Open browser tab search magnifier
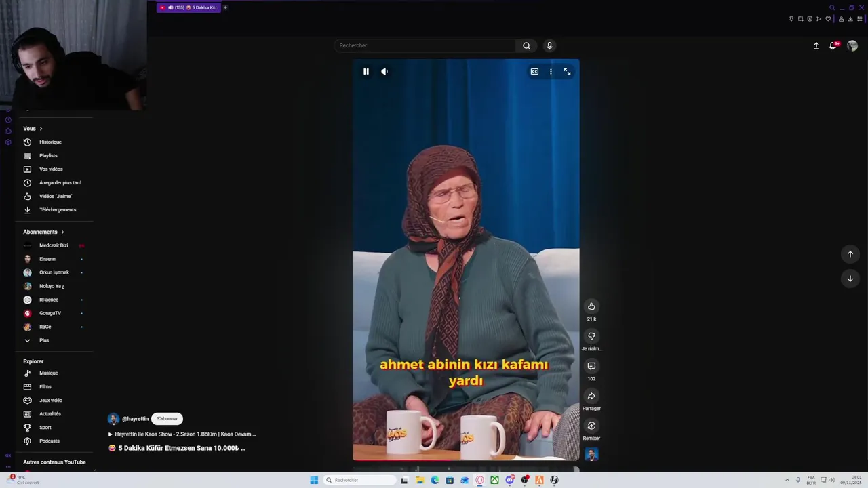This screenshot has width=868, height=488. click(x=832, y=7)
